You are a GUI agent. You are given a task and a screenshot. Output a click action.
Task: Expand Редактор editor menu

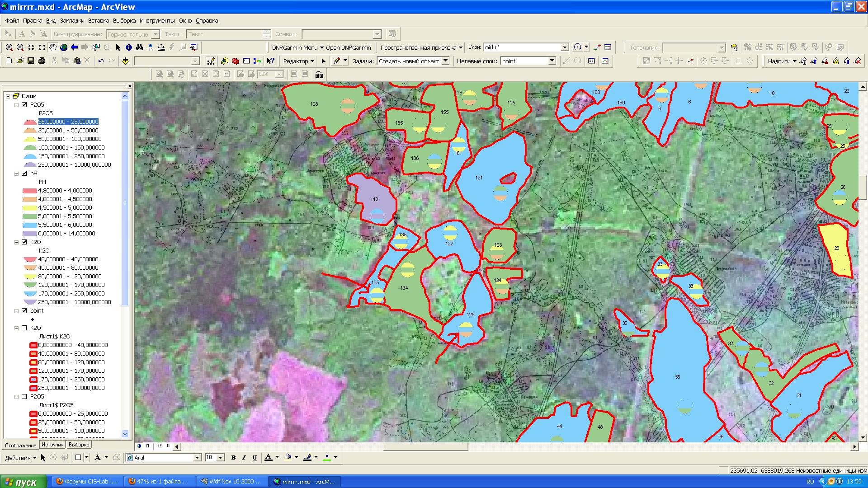click(x=298, y=61)
